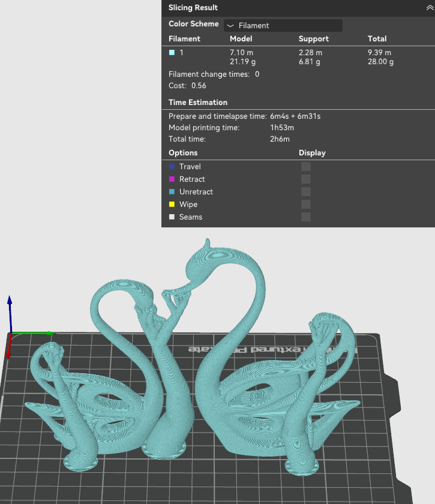Click the Filament 1 cyan color swatch

(x=172, y=52)
